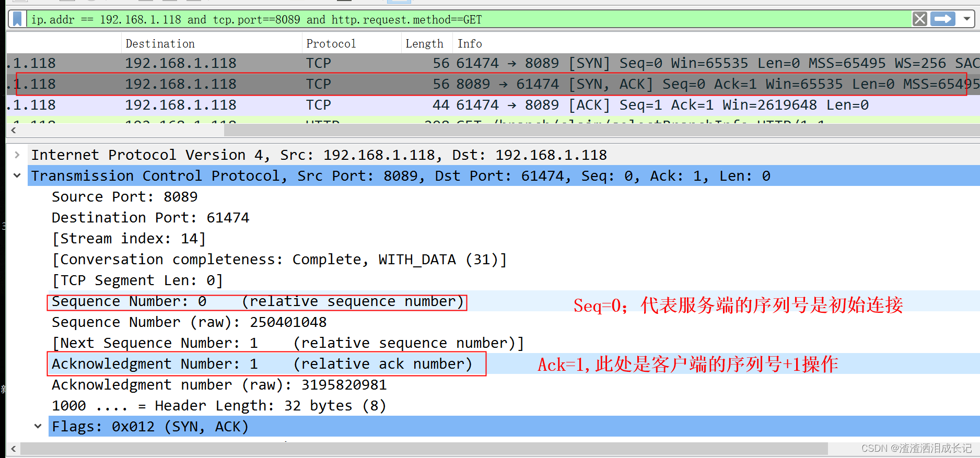Collapse Transmission Control Protocol tree node
Image resolution: width=980 pixels, height=458 pixels.
tap(17, 176)
